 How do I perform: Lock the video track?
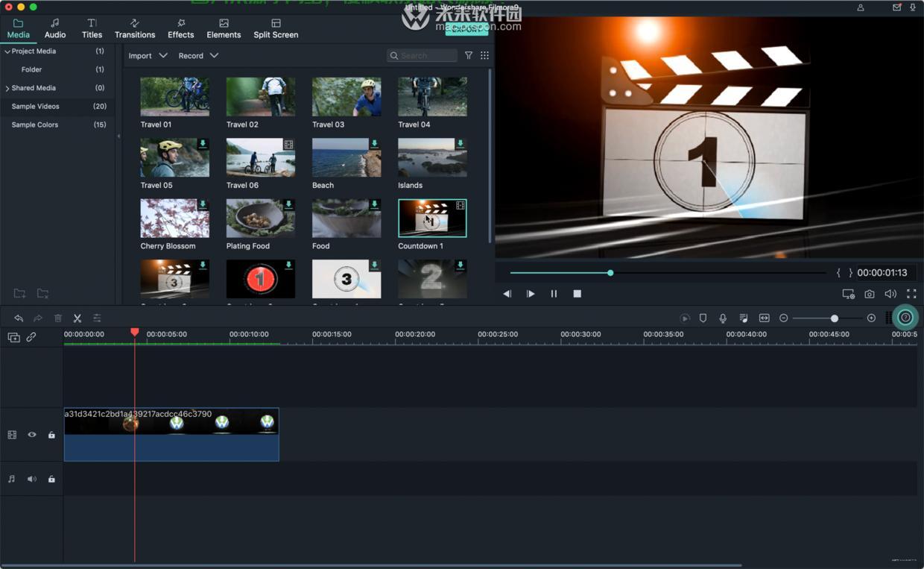pos(51,435)
